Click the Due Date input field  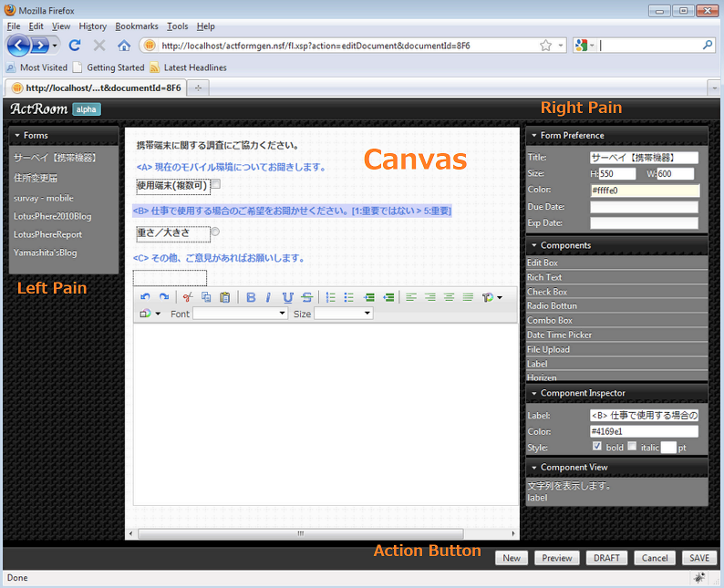(644, 207)
